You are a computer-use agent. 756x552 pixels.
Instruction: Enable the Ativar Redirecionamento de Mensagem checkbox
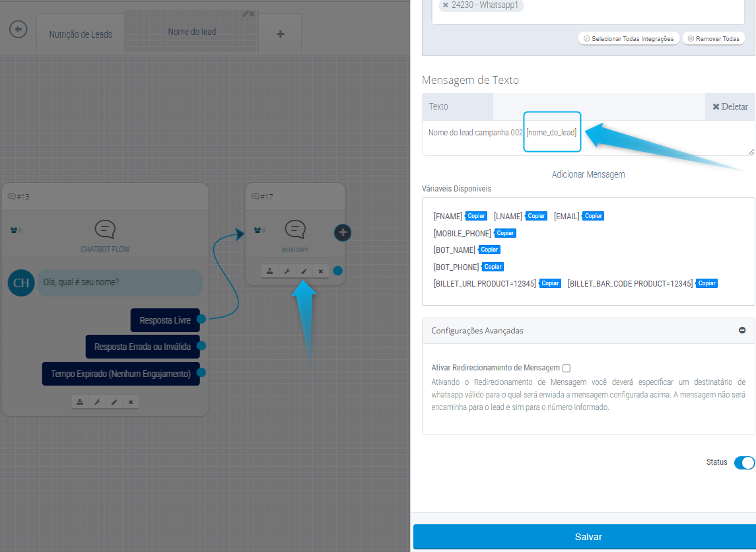click(x=567, y=368)
